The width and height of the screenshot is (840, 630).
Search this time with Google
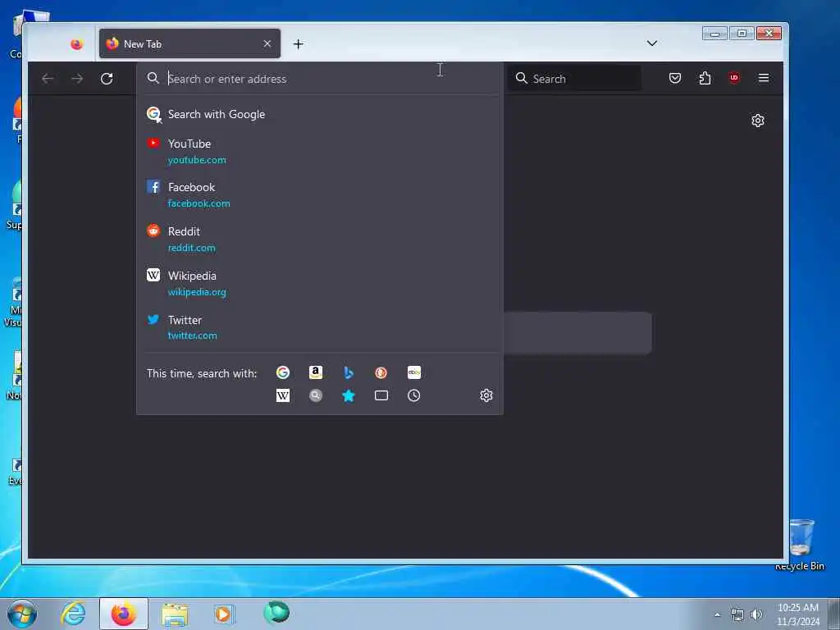(x=283, y=372)
